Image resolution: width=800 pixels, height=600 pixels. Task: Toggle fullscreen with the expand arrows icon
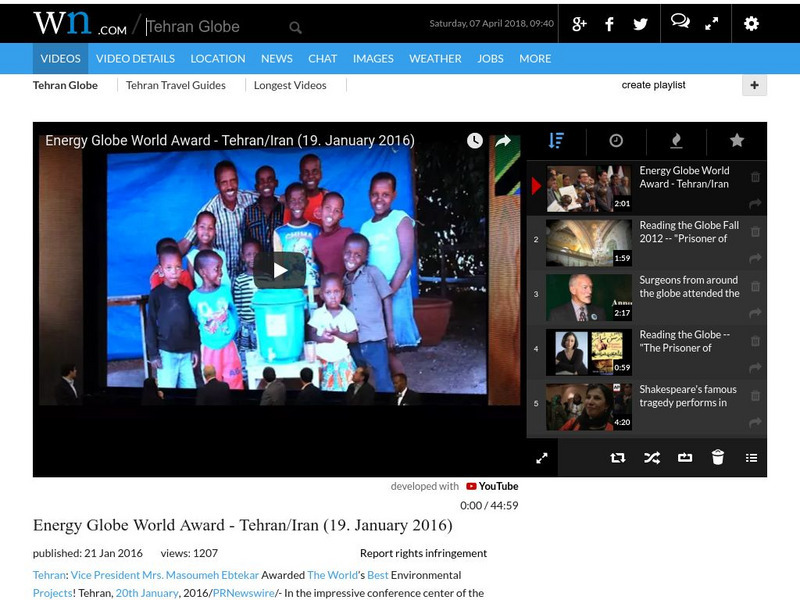click(543, 456)
